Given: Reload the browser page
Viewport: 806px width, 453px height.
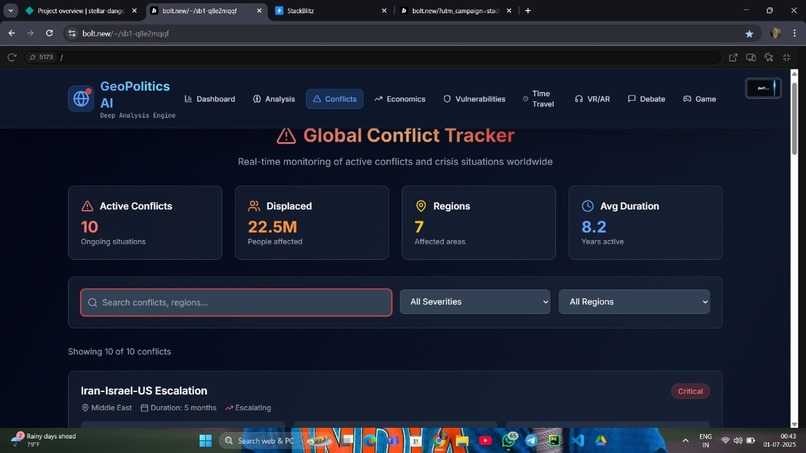Looking at the screenshot, I should pos(49,33).
